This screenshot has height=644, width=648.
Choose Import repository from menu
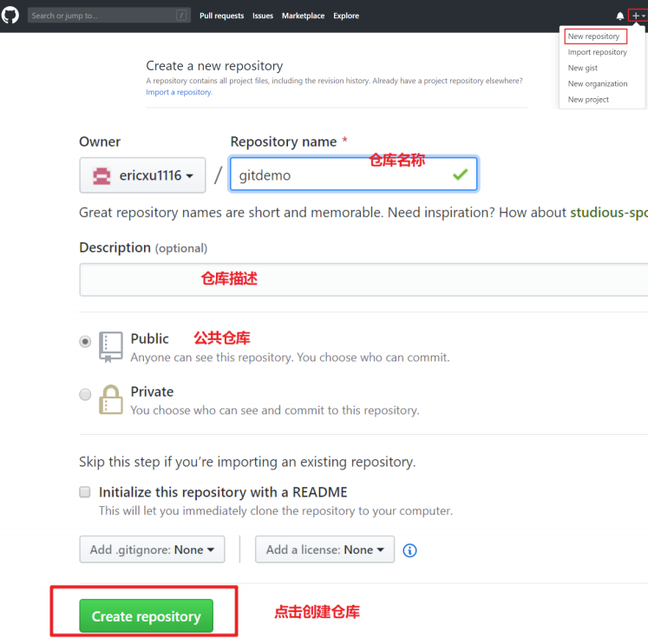pos(597,52)
